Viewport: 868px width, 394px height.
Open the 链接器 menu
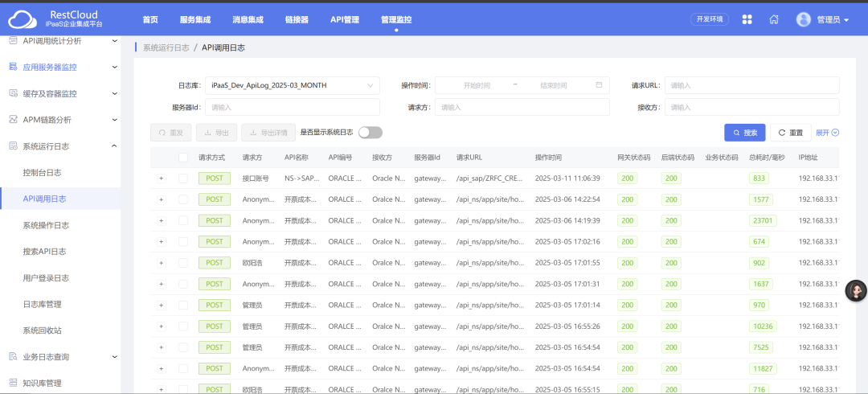point(297,19)
